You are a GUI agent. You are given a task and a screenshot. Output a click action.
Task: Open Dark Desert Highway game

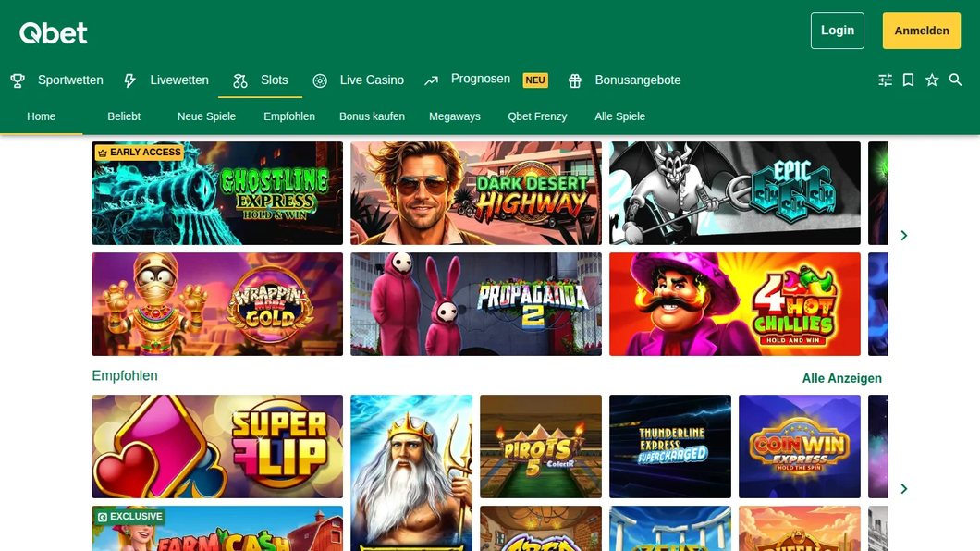pos(476,193)
